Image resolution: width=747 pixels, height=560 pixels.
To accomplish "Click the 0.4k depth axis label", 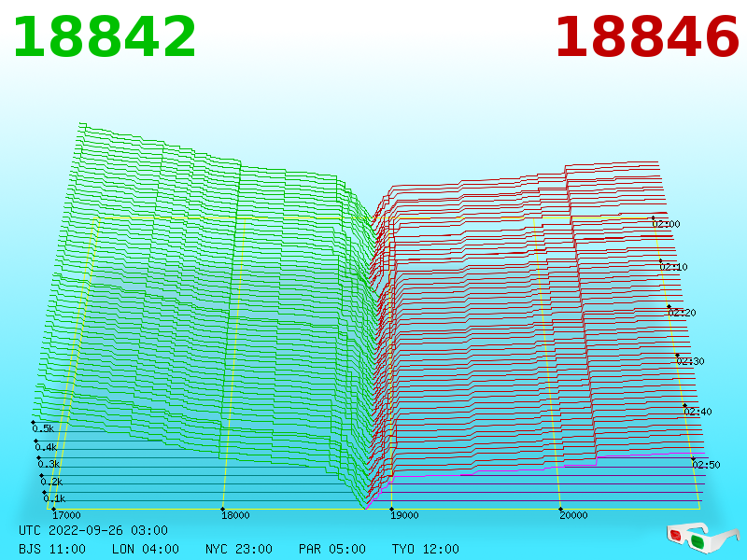I will pyautogui.click(x=46, y=448).
